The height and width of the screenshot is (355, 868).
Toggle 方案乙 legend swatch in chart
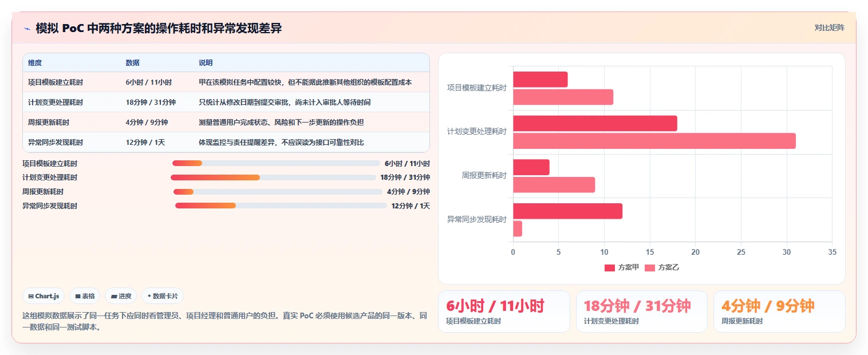pyautogui.click(x=649, y=267)
